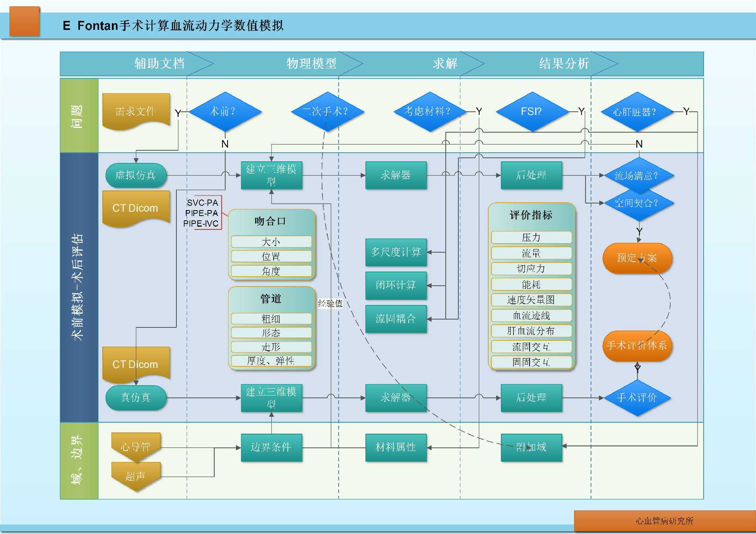Click 后处理 box leading to 流场满意?
Image resolution: width=756 pixels, height=534 pixels.
tap(531, 175)
